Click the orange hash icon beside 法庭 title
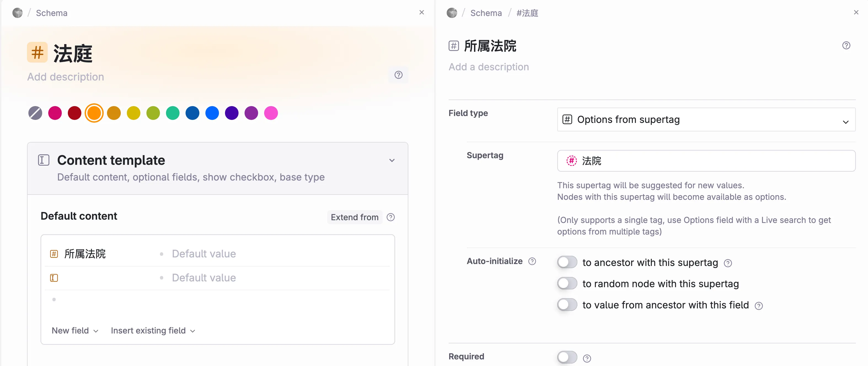The width and height of the screenshot is (868, 366). [x=37, y=53]
